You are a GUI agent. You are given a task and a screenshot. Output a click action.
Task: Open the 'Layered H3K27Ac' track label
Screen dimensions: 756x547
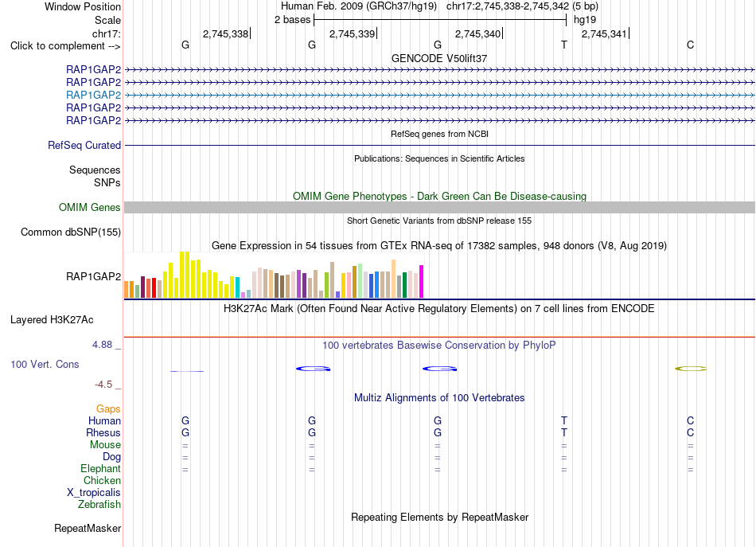[52, 320]
